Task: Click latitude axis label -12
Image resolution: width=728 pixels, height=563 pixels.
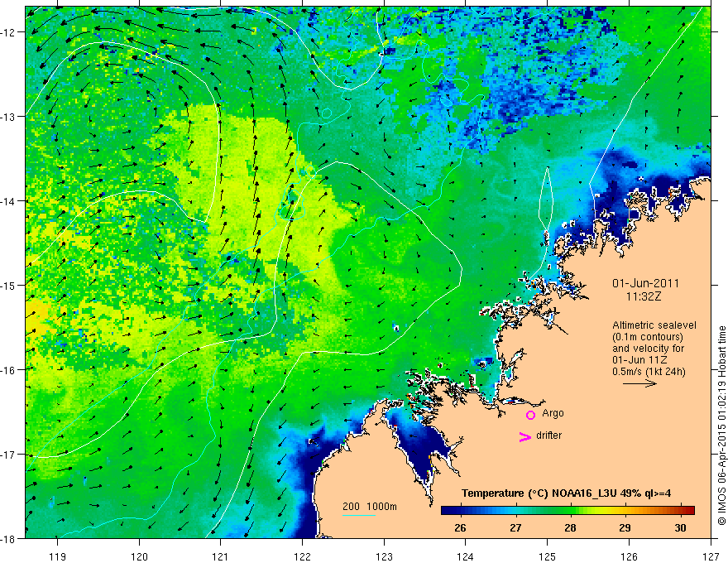Action: (x=9, y=32)
